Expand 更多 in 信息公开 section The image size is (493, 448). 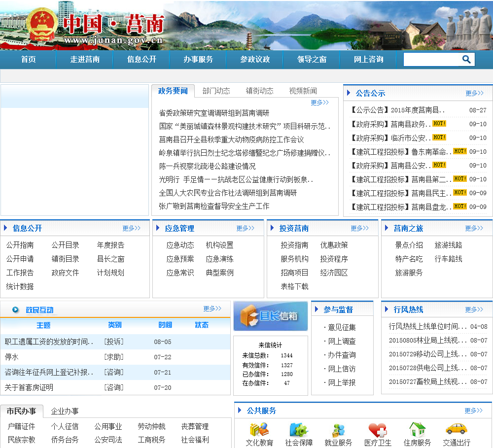[131, 228]
